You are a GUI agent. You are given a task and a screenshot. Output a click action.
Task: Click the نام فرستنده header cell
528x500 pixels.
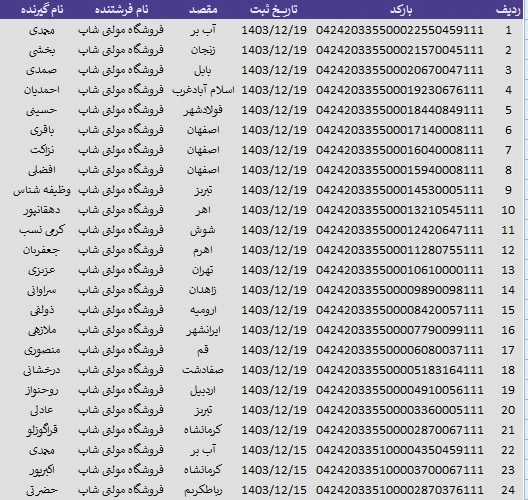pyautogui.click(x=121, y=10)
